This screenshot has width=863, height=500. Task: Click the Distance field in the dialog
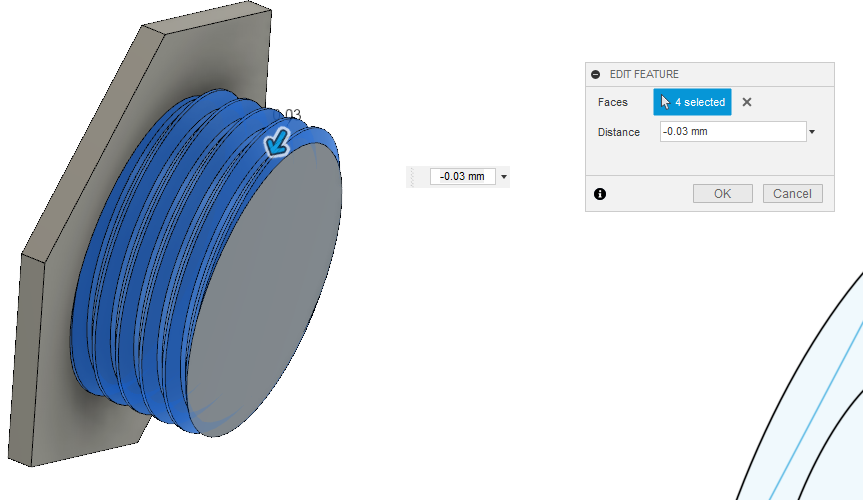click(x=732, y=132)
